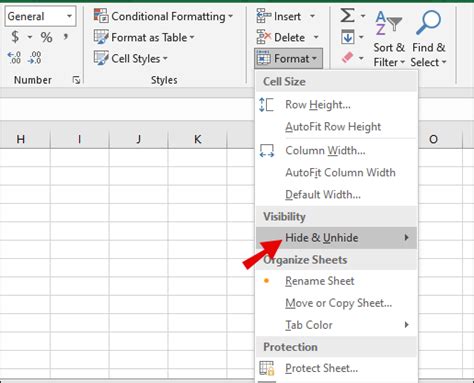Click Protect Sheet menu entry

click(336, 368)
